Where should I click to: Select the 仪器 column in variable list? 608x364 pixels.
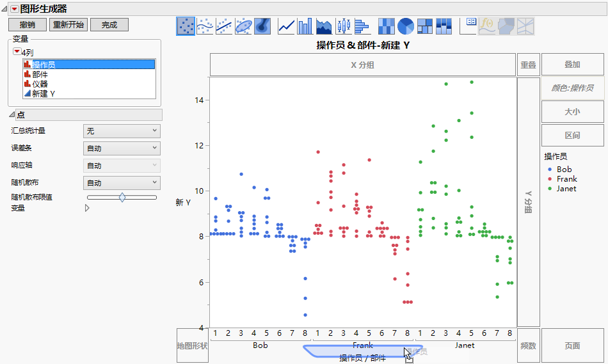[89, 84]
